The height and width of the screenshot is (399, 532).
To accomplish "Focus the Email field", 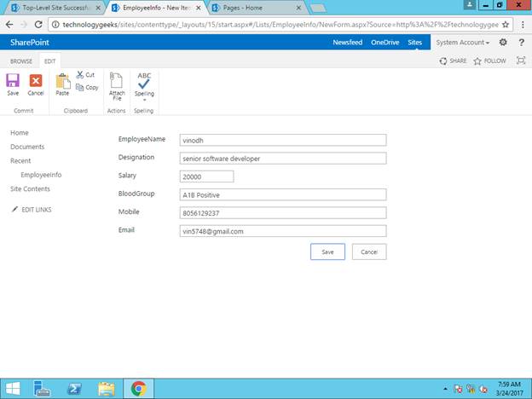I will click(x=283, y=231).
